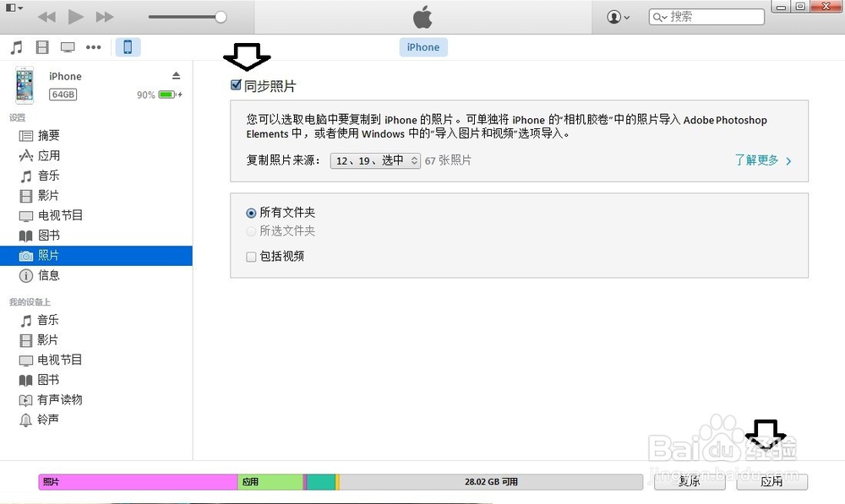
Task: Select the 所有文件夹 radio button
Action: 251,213
